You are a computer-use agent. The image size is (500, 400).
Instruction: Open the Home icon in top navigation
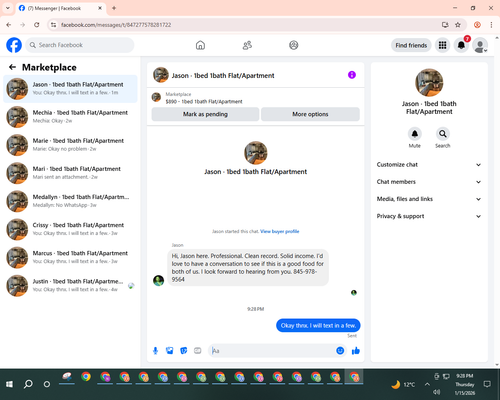[x=200, y=45]
